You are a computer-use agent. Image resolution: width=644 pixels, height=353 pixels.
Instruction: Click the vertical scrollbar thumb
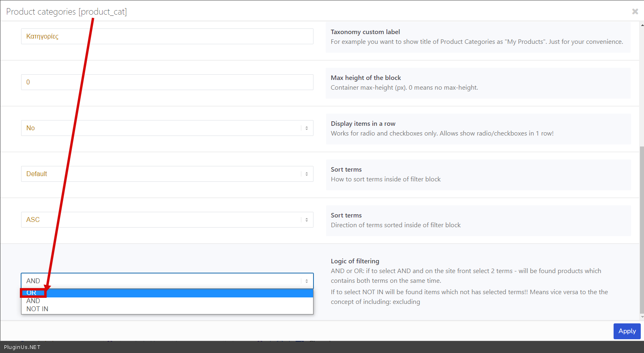[x=642, y=227]
